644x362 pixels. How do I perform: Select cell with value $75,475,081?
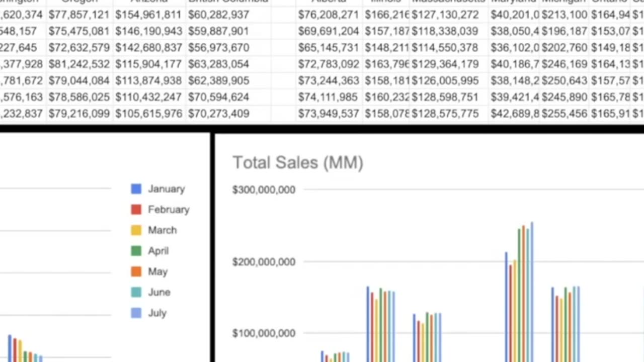click(79, 31)
